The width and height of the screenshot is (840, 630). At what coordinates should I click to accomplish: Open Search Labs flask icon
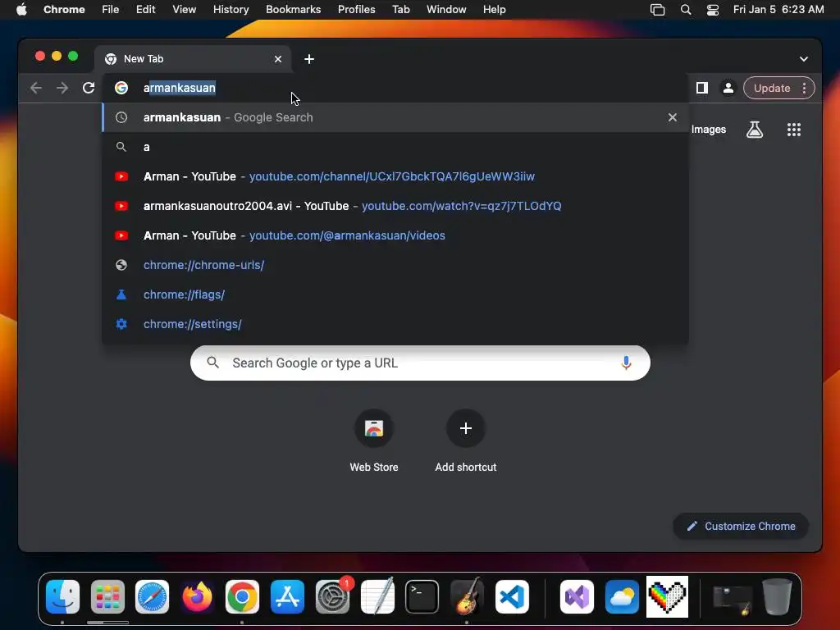(755, 129)
